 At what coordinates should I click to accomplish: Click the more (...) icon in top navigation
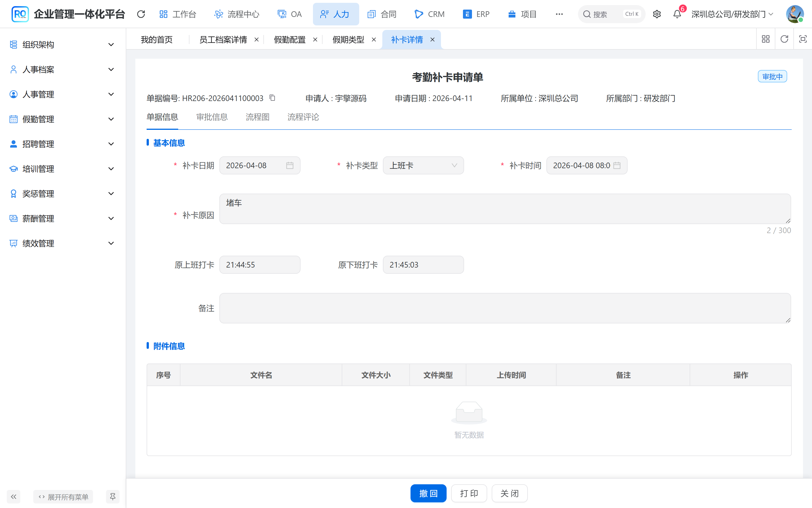559,14
